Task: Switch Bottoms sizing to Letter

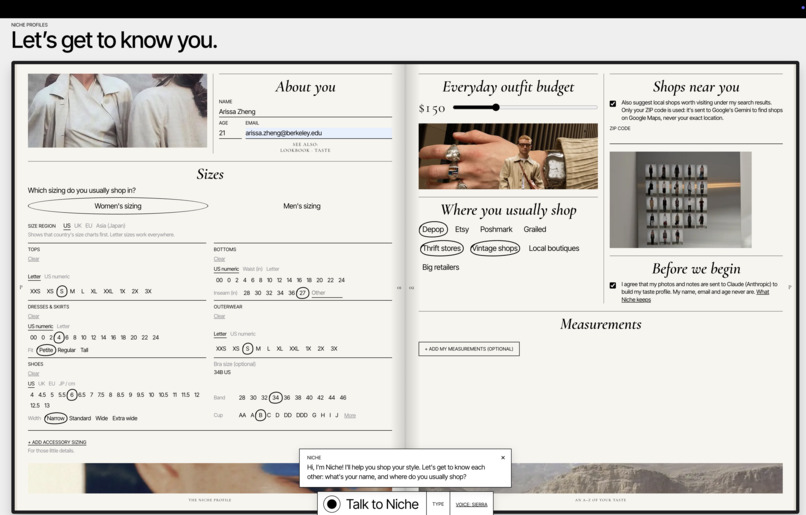Action: [x=272, y=269]
